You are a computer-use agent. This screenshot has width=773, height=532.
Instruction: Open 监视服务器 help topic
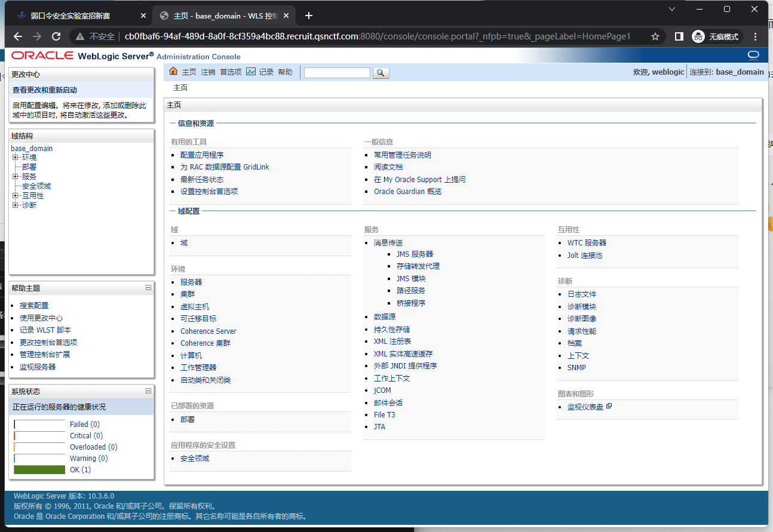pos(38,367)
